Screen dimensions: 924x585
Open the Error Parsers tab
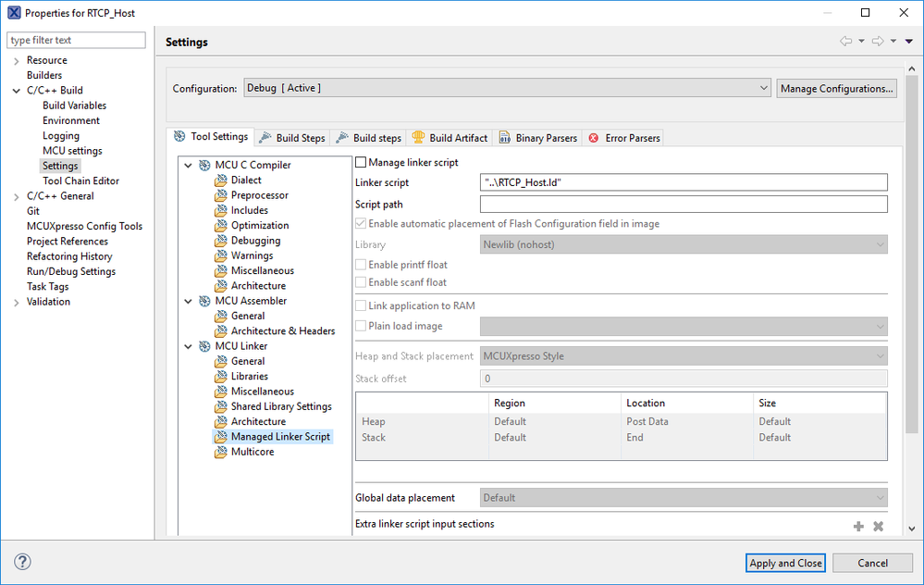(x=624, y=138)
